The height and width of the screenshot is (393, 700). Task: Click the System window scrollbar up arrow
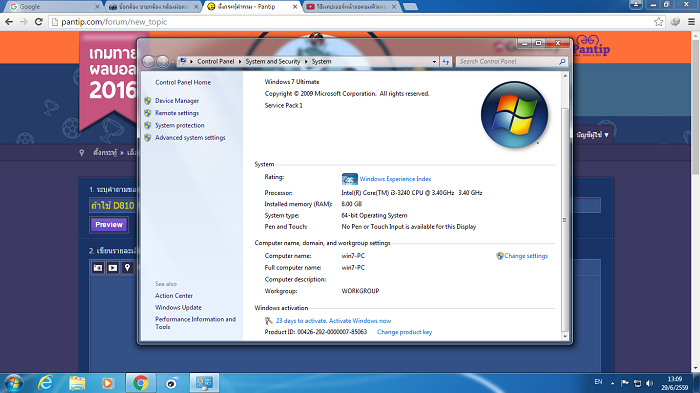coord(565,76)
